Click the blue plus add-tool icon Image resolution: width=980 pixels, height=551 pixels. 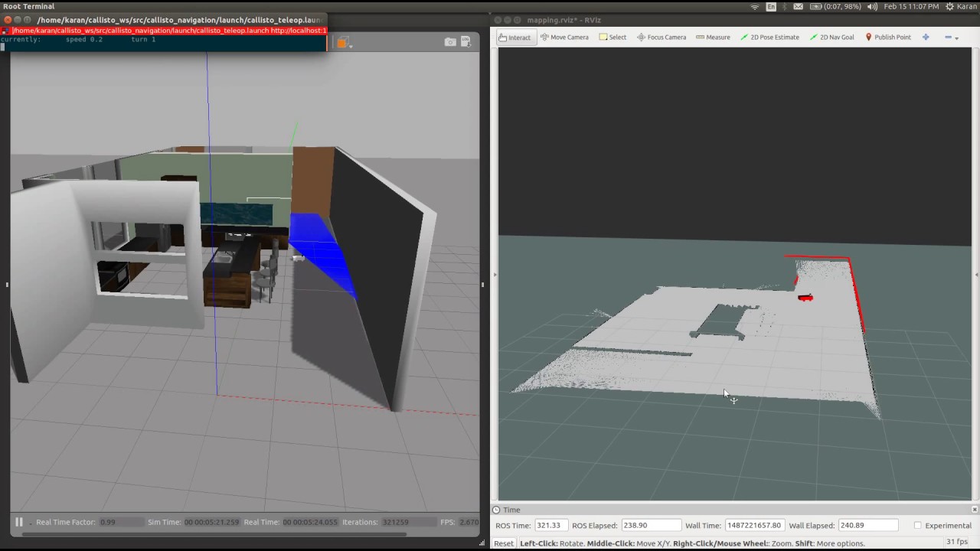(x=926, y=37)
